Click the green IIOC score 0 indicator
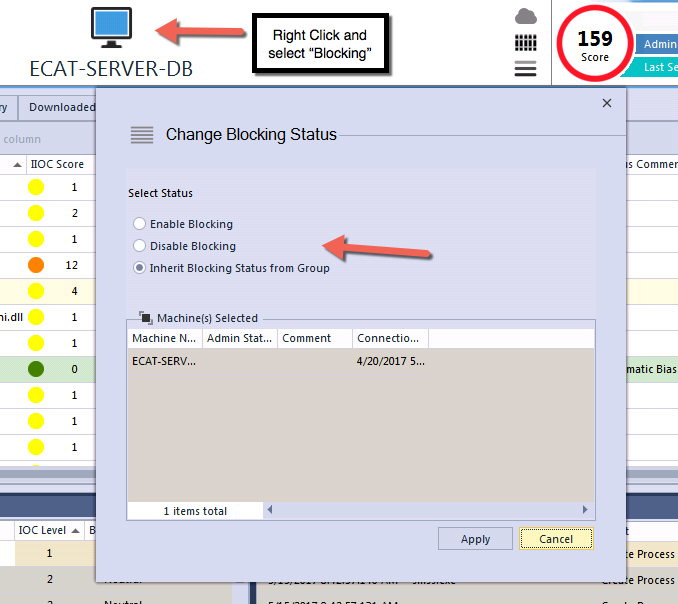 point(36,369)
